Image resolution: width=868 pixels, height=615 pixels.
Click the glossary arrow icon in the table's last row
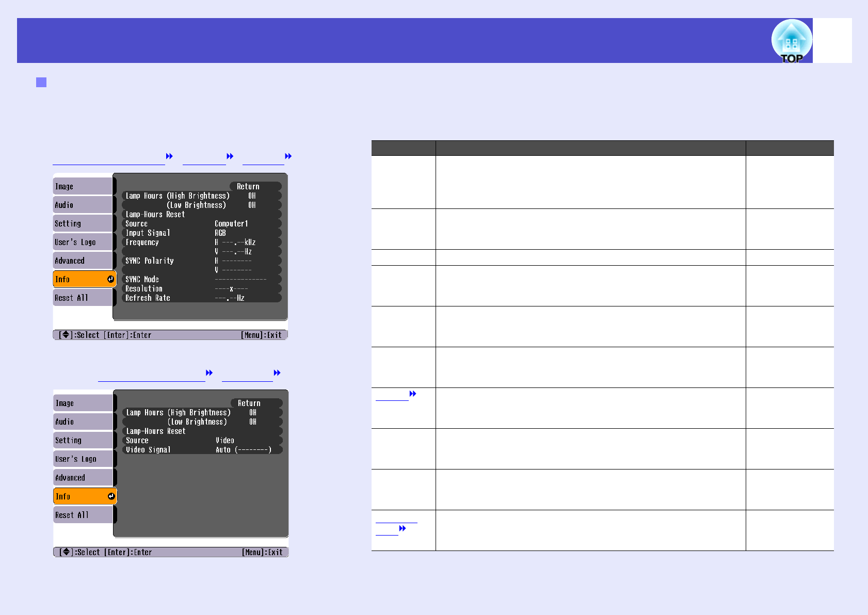(x=403, y=528)
